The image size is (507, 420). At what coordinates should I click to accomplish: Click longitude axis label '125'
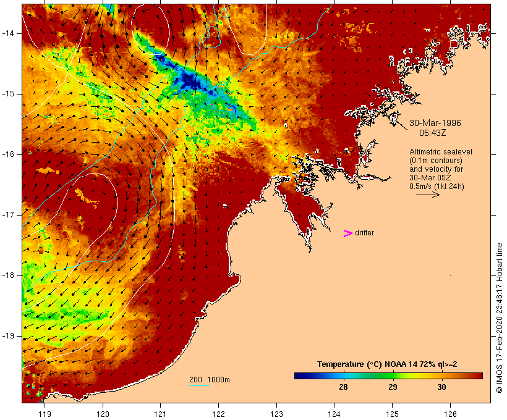[x=393, y=414]
